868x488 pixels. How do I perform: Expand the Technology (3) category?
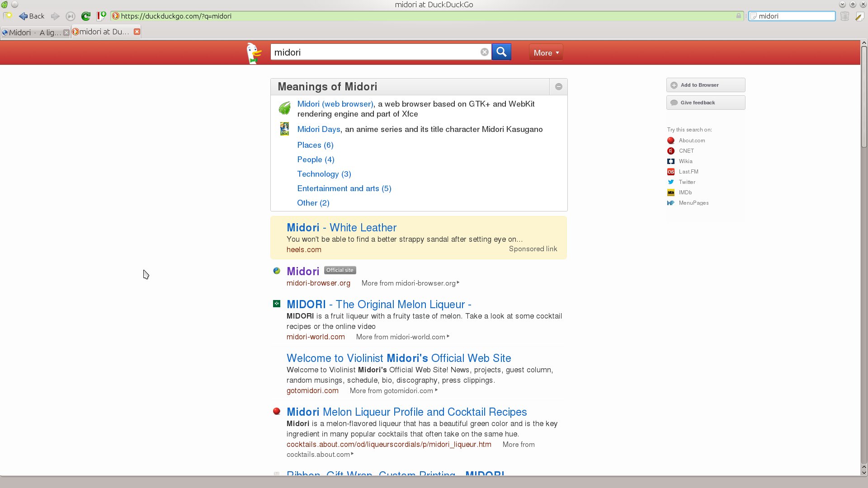[324, 174]
